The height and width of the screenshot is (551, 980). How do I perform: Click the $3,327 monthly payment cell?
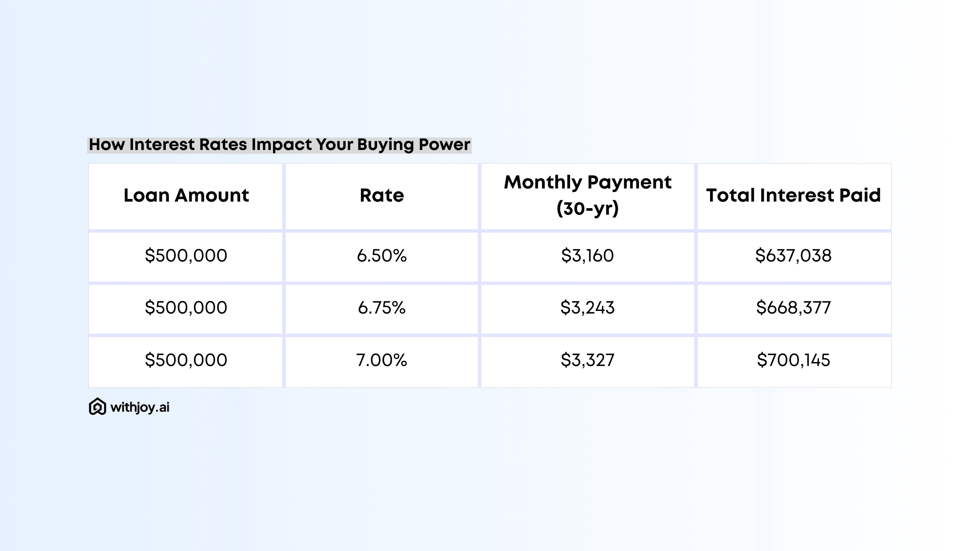587,360
